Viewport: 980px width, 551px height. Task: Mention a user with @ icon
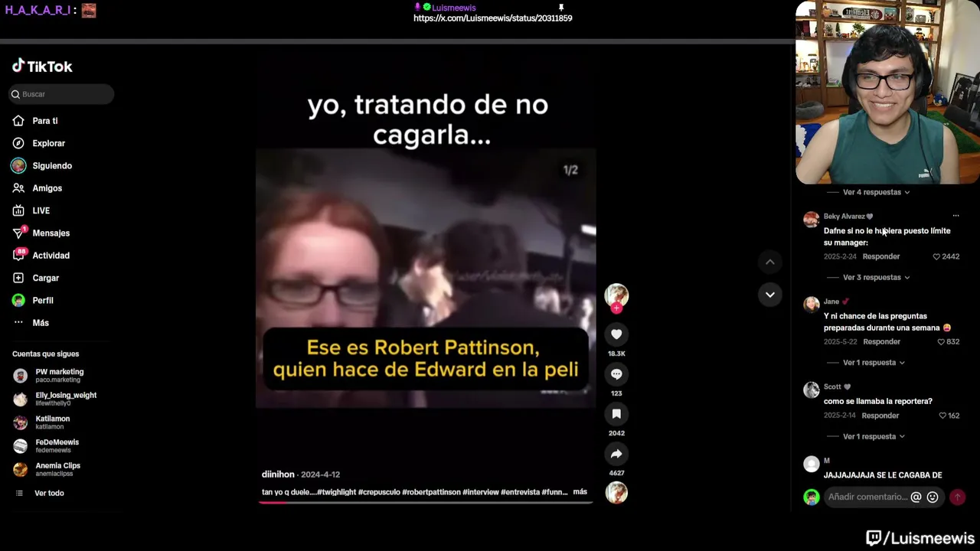pos(916,497)
